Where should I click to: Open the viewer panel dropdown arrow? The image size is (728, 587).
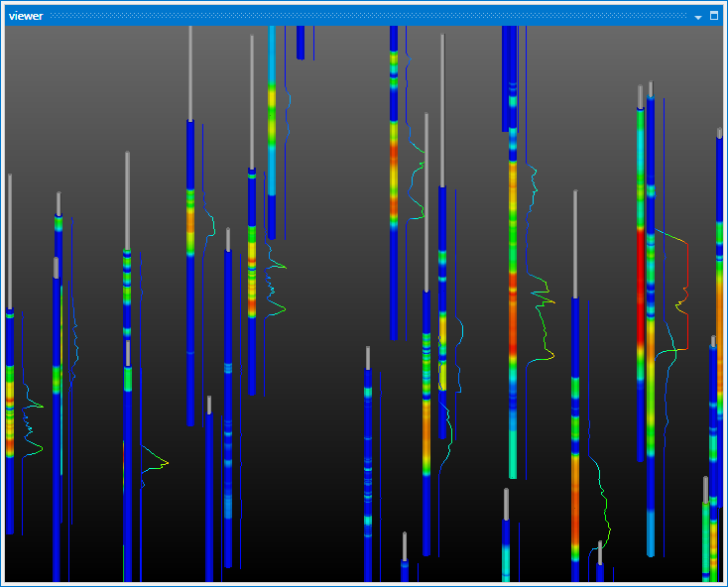[698, 17]
